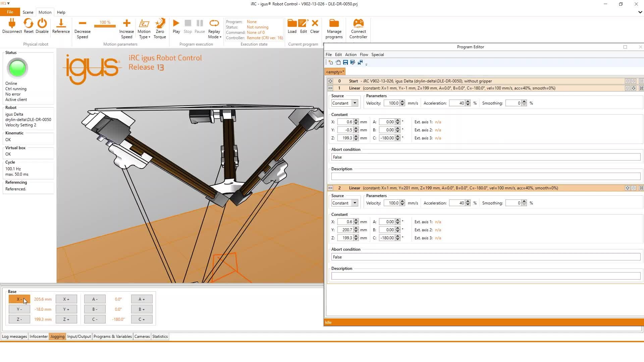
Task: Jog the B+ rotation button
Action: (x=142, y=309)
